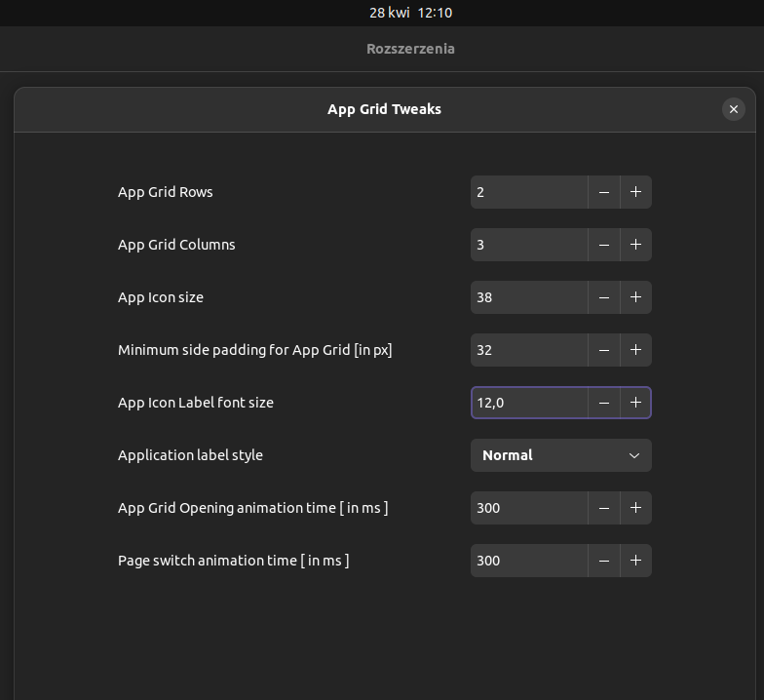Increase App Grid Columns value
This screenshot has height=700, width=764.
tap(635, 245)
